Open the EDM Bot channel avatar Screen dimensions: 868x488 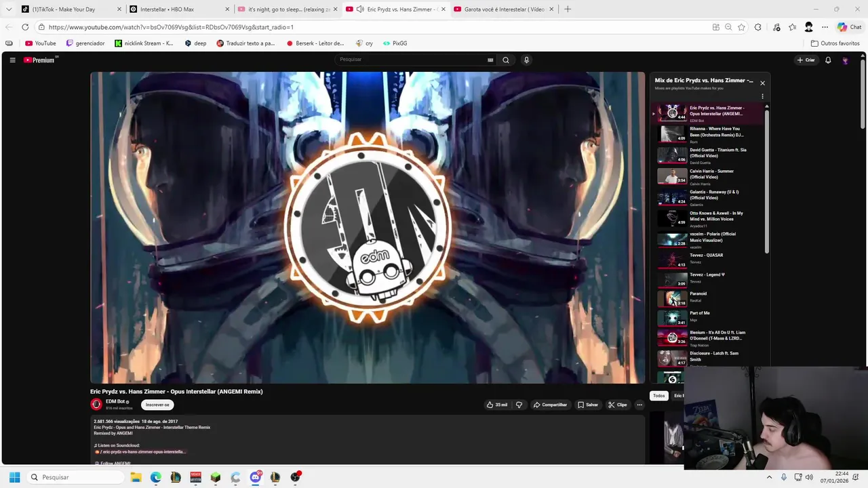point(96,405)
